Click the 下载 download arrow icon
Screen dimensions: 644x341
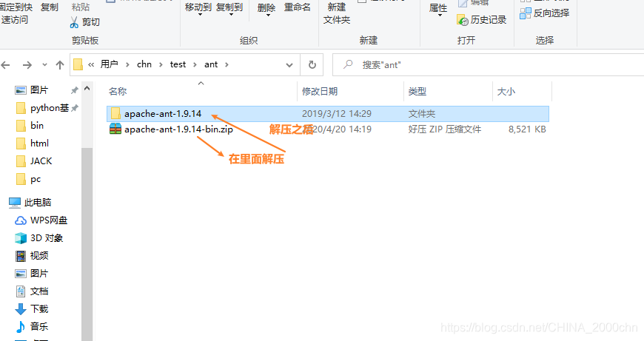[x=21, y=309]
